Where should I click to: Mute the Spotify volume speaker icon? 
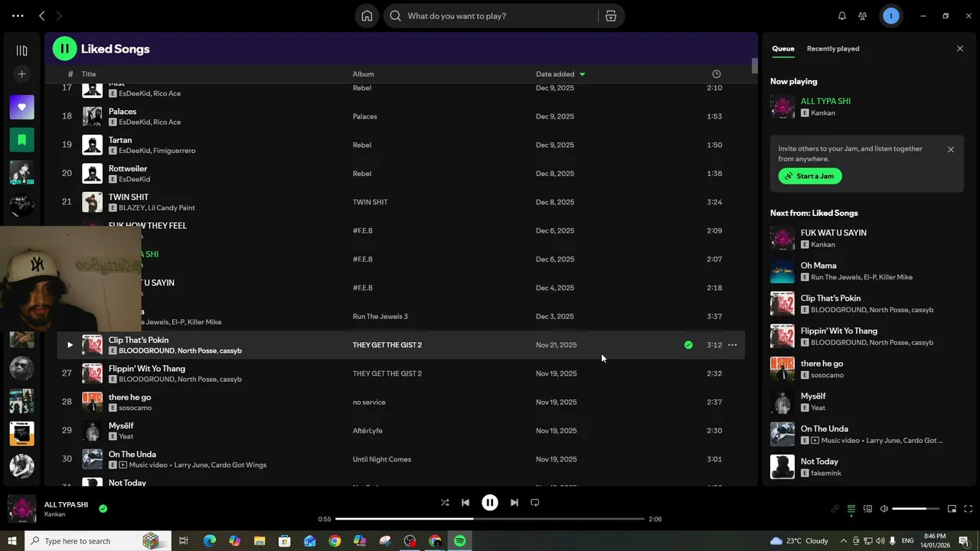pyautogui.click(x=884, y=509)
